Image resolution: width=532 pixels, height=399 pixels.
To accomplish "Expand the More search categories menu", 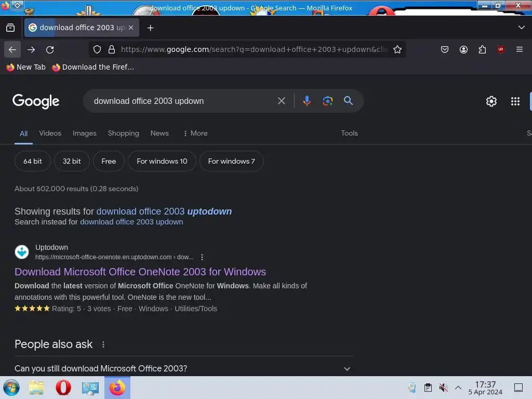I will click(x=195, y=133).
